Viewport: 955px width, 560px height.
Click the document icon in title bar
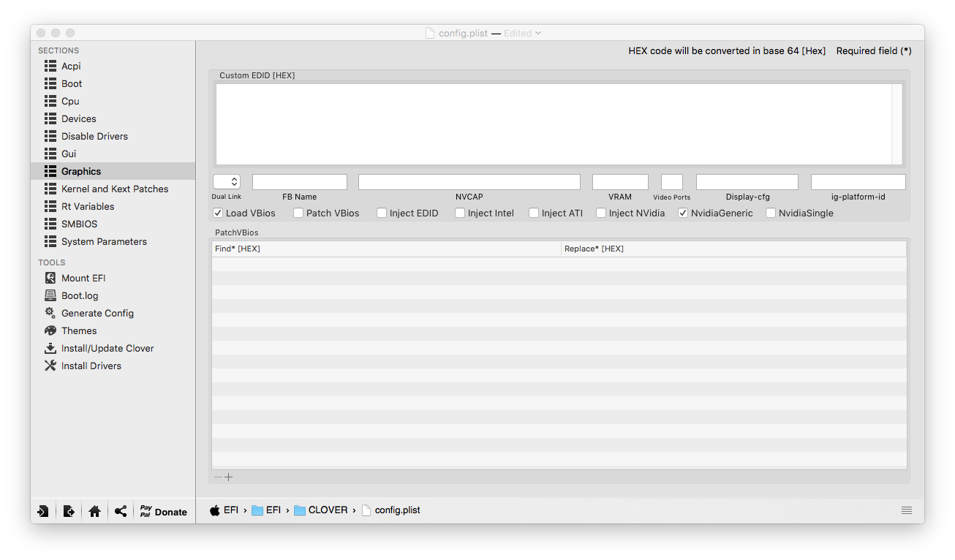[x=430, y=33]
